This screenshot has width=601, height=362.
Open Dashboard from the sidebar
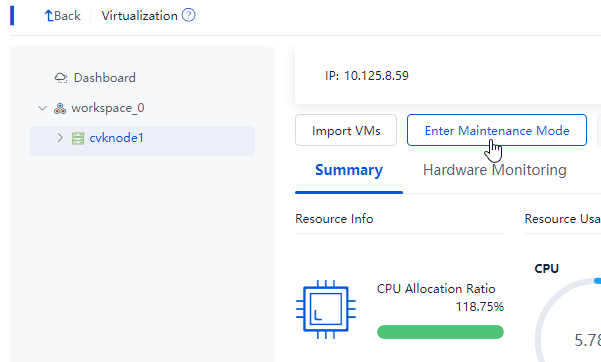(x=105, y=78)
